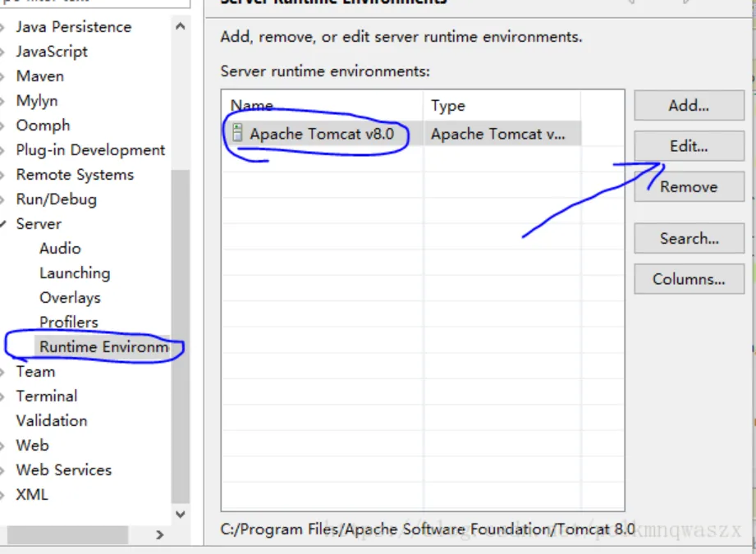Click the Add... button
This screenshot has width=756, height=554.
coord(689,105)
